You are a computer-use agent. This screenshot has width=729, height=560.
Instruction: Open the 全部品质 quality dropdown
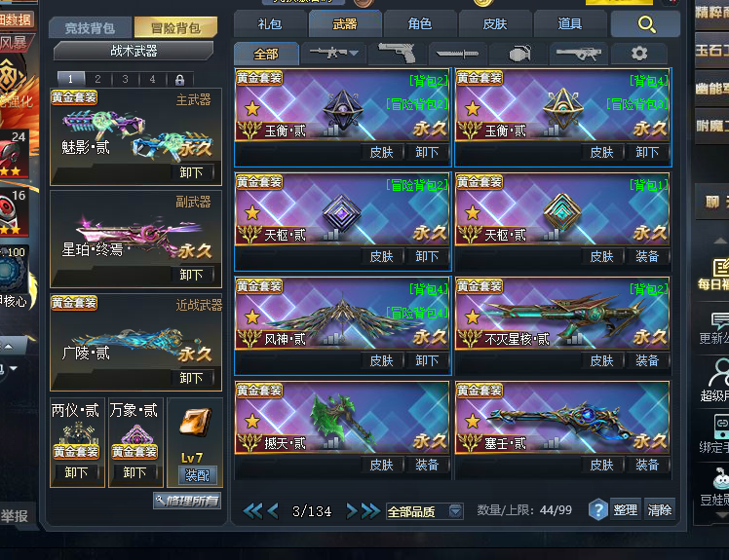click(x=424, y=511)
